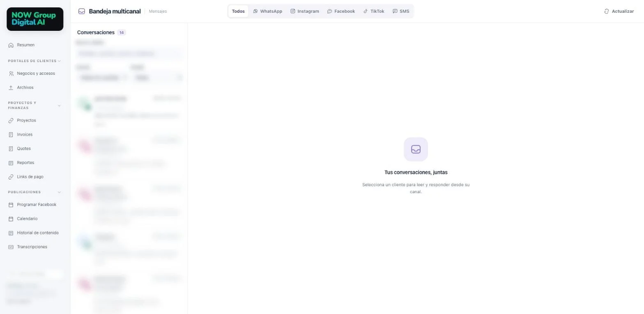Viewport: 644px width, 314px height.
Task: Click the Reportes icon
Action: point(11,163)
